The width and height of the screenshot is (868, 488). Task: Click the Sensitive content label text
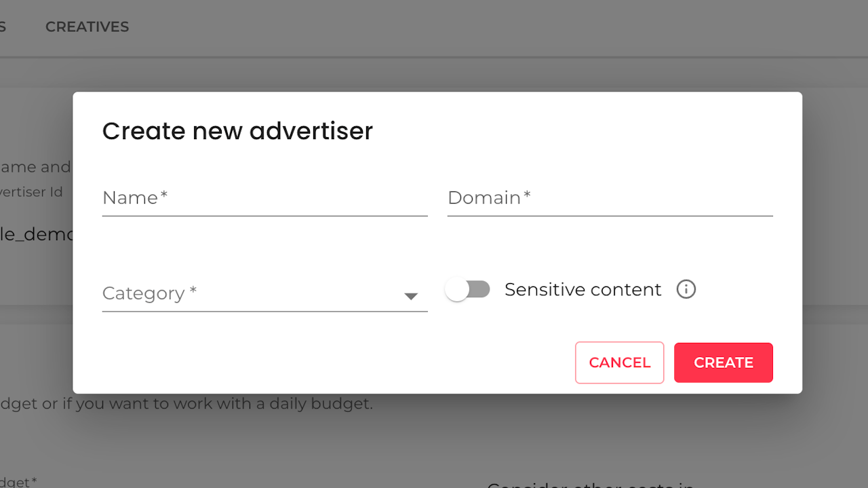(583, 290)
